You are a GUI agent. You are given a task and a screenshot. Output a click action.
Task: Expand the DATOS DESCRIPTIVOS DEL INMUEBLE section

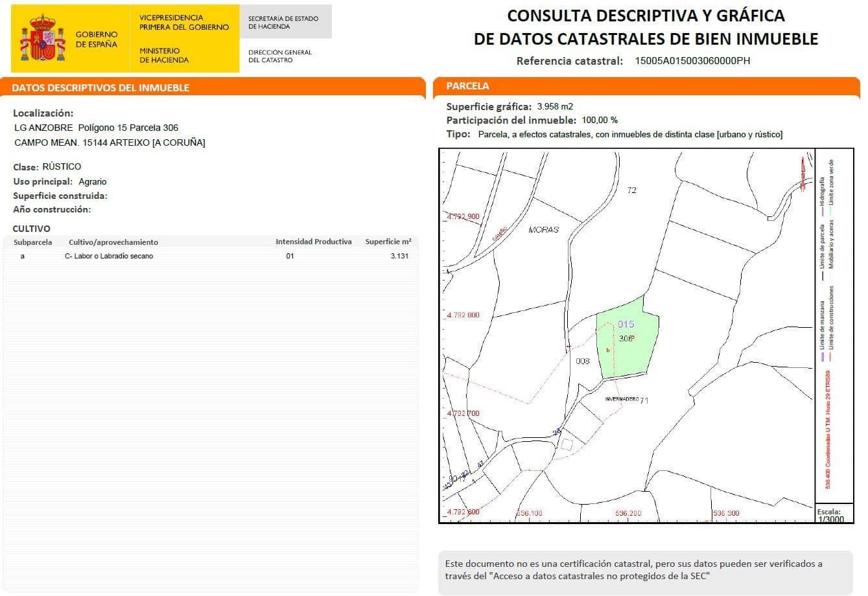click(101, 87)
